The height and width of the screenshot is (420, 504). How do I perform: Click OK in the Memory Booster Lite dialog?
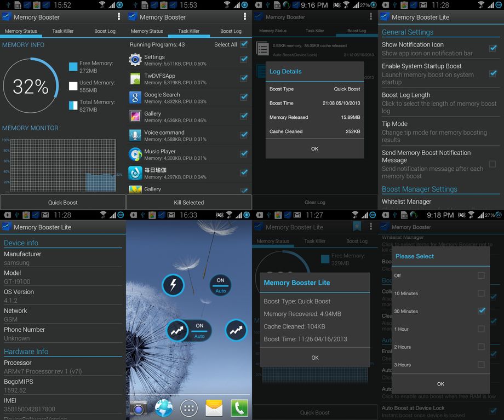click(x=315, y=358)
